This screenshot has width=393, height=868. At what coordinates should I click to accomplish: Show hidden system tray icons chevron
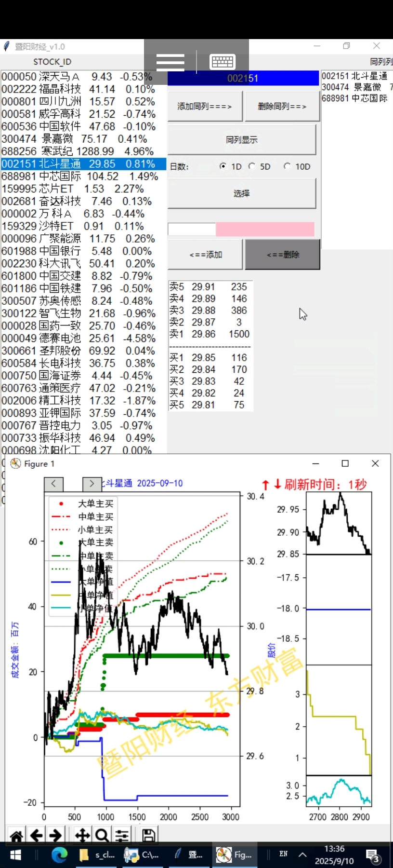(x=302, y=854)
